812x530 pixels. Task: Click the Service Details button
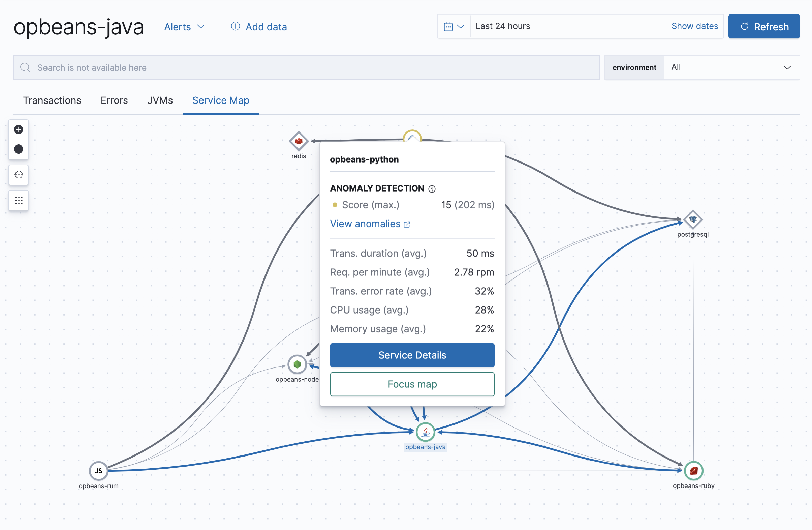412,355
